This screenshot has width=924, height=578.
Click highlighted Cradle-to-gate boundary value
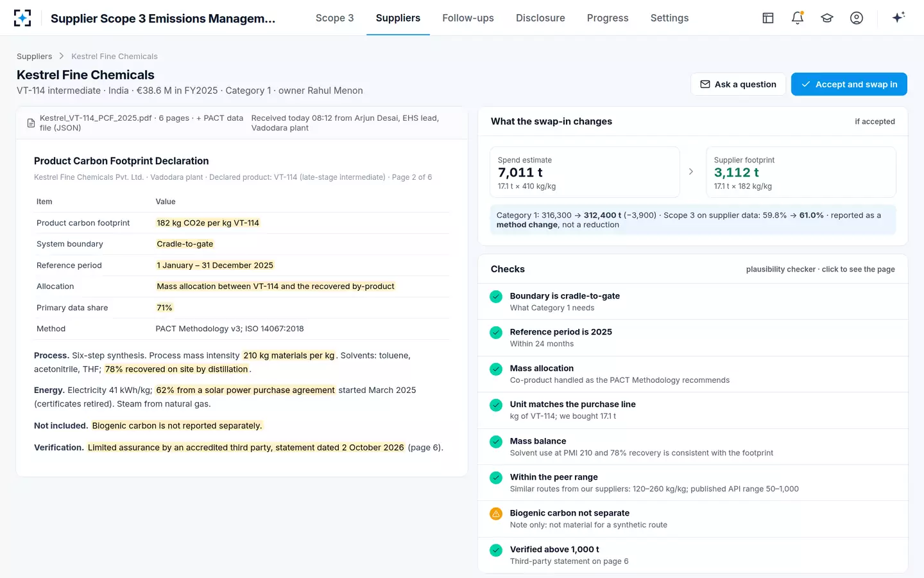[185, 244]
